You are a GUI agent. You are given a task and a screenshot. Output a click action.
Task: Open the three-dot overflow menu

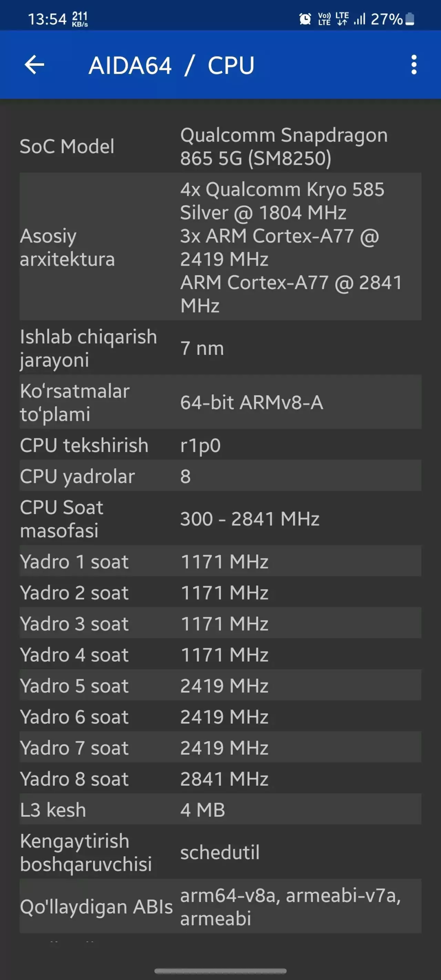414,65
